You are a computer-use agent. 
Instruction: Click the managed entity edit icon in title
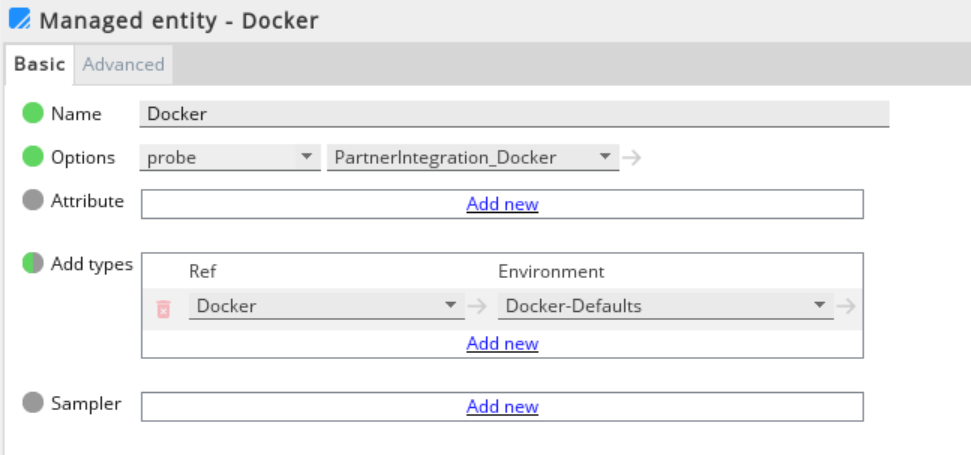[19, 19]
